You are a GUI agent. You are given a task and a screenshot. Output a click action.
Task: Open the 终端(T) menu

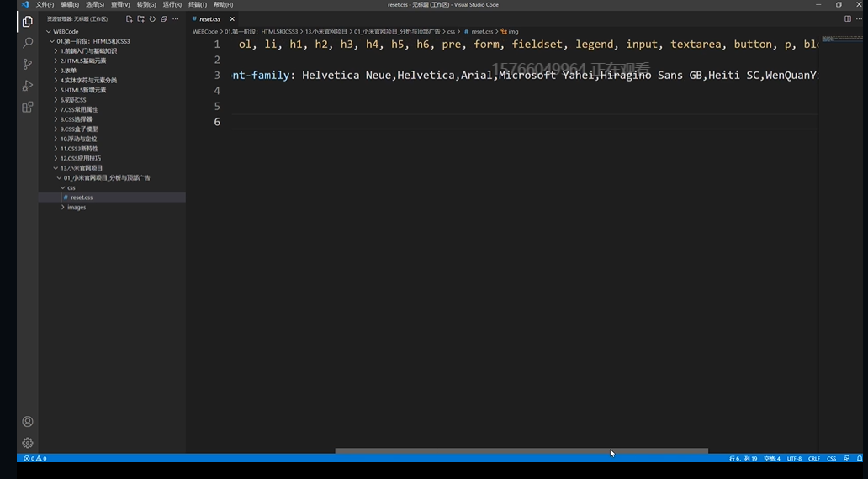198,4
